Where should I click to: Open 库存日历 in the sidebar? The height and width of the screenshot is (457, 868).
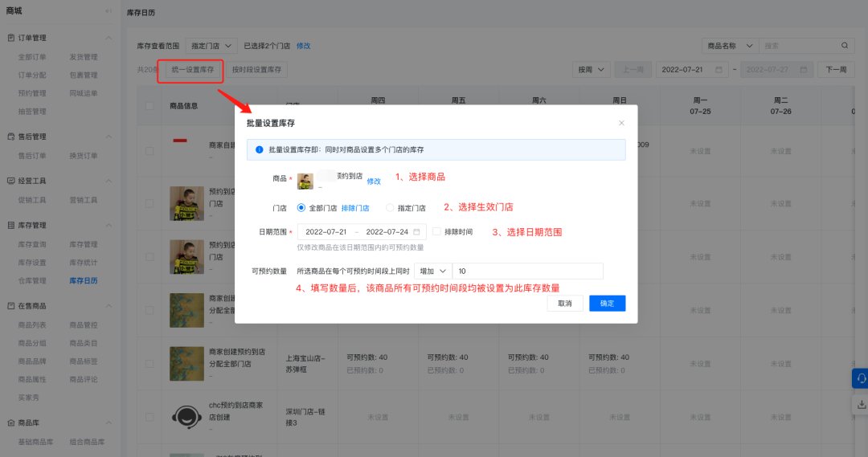click(x=84, y=281)
